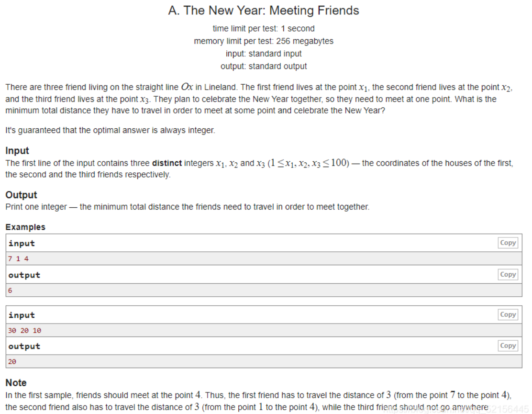Click the 'Note' section heading
532x414 pixels.
point(16,382)
